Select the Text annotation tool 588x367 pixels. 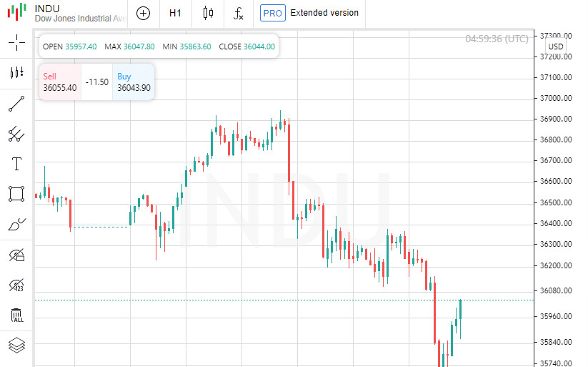click(16, 164)
